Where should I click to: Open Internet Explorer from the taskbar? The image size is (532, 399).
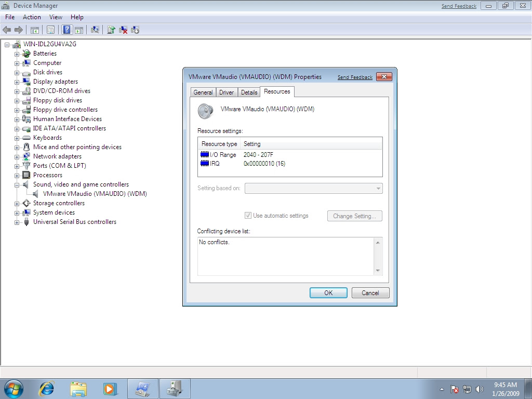point(46,389)
